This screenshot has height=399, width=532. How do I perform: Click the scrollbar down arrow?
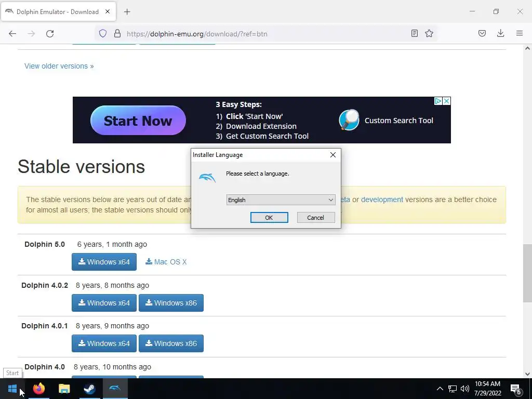tap(527, 374)
